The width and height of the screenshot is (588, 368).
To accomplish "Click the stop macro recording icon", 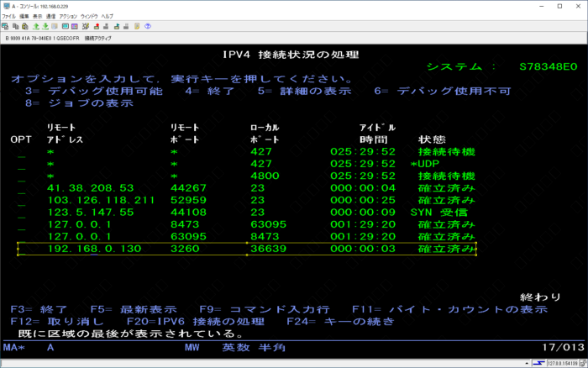I will pyautogui.click(x=106, y=26).
